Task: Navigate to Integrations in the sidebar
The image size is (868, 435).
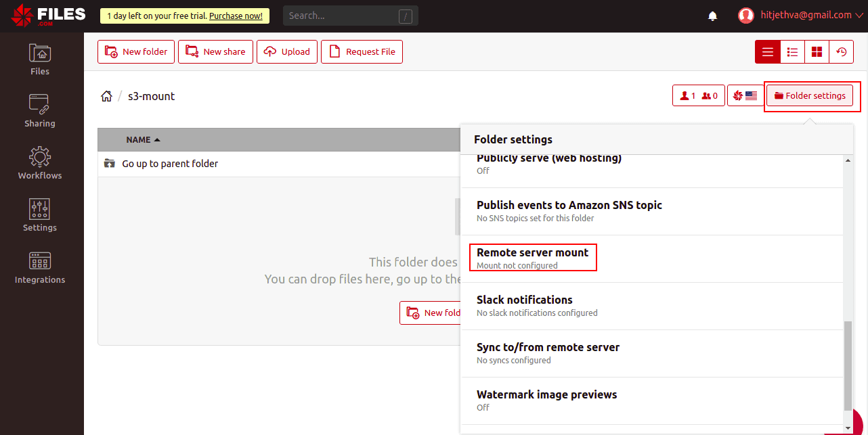Action: (x=40, y=268)
